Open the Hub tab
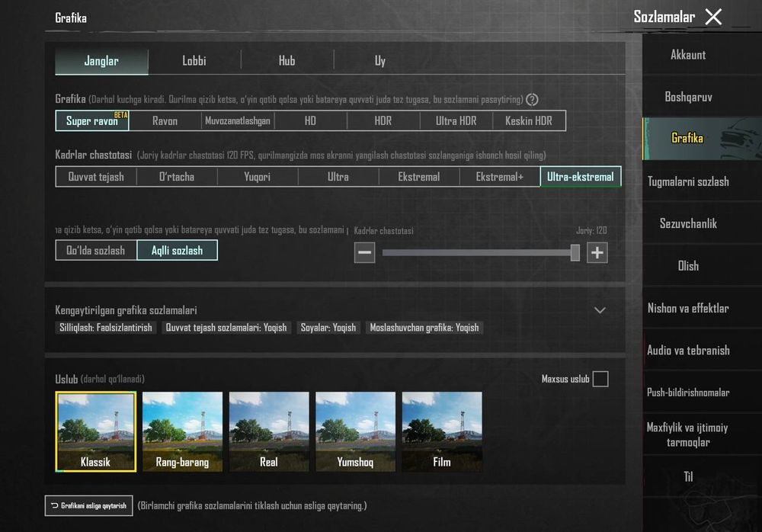 (287, 61)
